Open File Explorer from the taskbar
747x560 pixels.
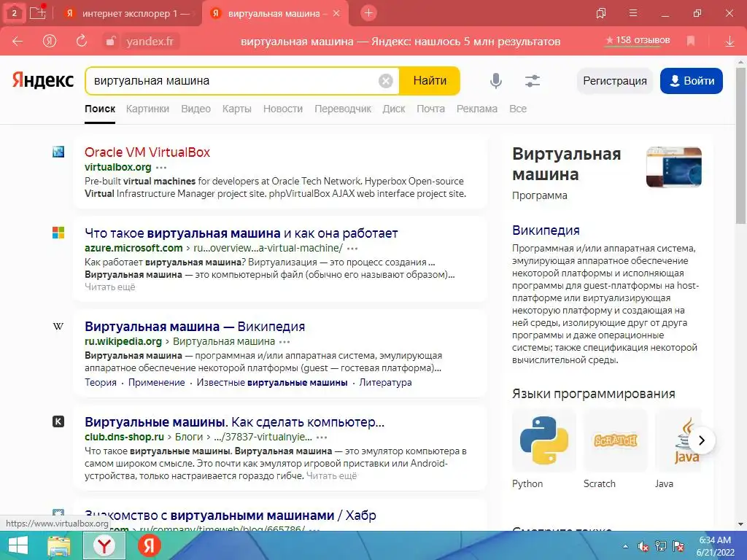pos(59,545)
